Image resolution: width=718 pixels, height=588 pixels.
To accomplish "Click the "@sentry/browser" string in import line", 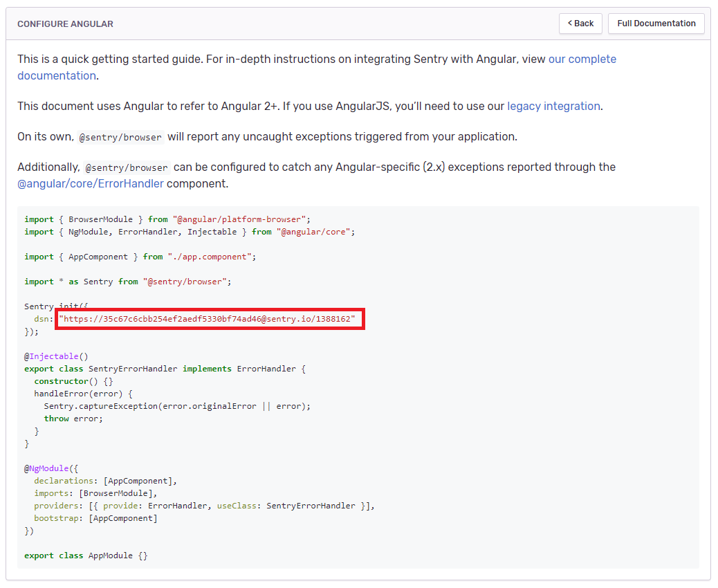I will point(185,282).
